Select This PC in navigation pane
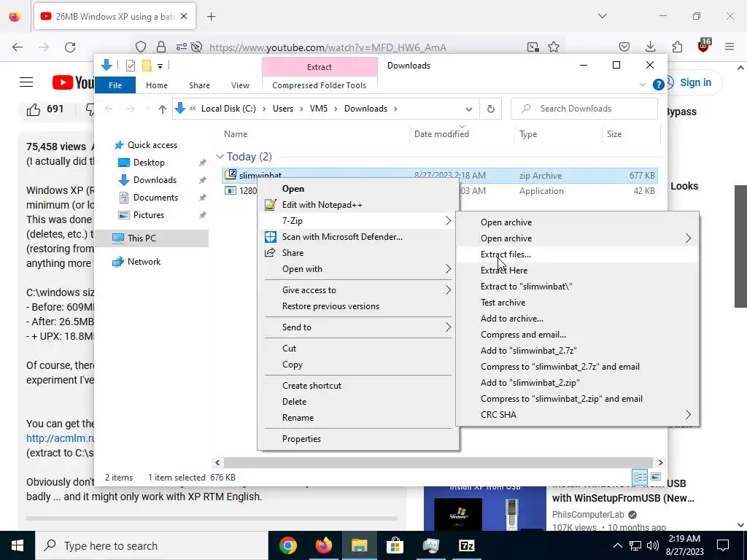 (152, 238)
